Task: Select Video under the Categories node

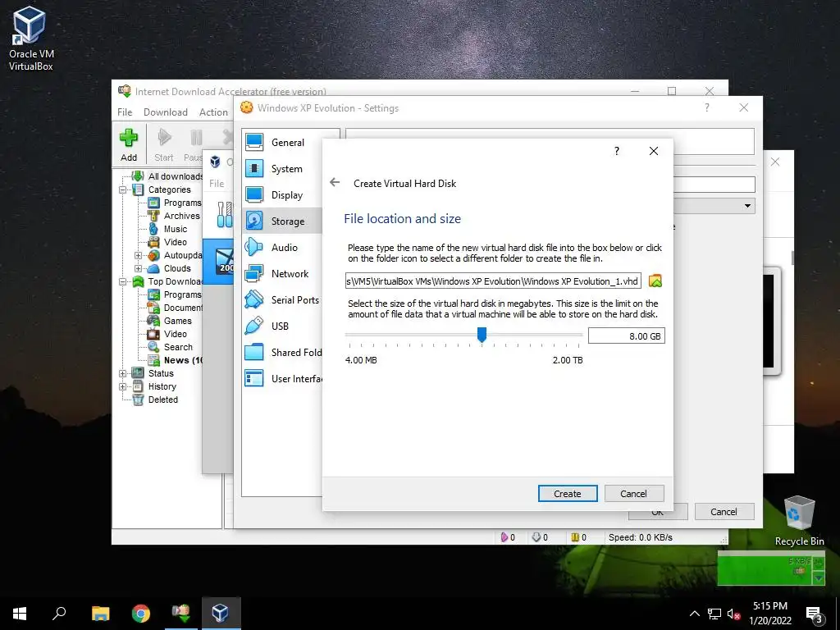Action: tap(167, 242)
